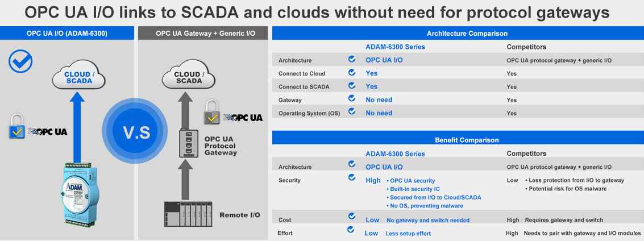The image size is (644, 241).
Task: Click the checkmark in the Security row
Action: click(x=352, y=177)
